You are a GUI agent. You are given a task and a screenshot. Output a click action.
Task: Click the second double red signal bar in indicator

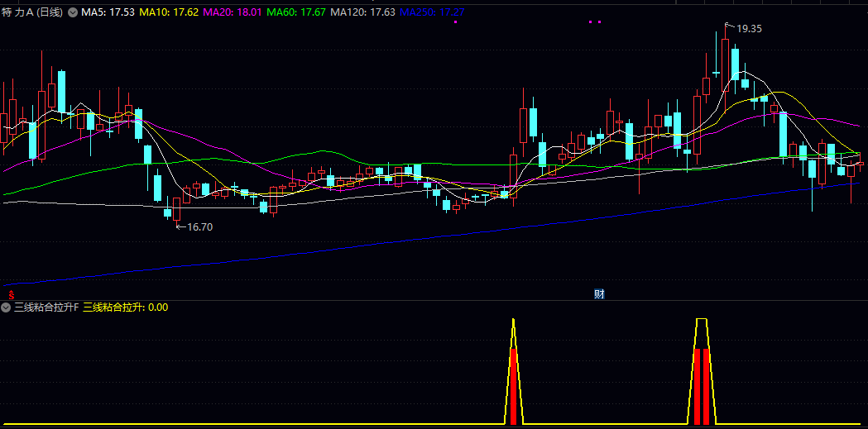coord(702,385)
